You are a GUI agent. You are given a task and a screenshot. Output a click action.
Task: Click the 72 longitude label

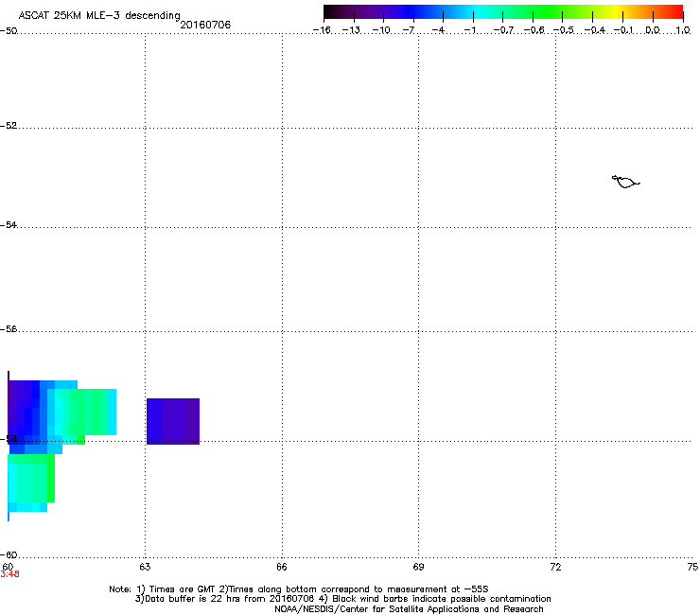click(555, 567)
